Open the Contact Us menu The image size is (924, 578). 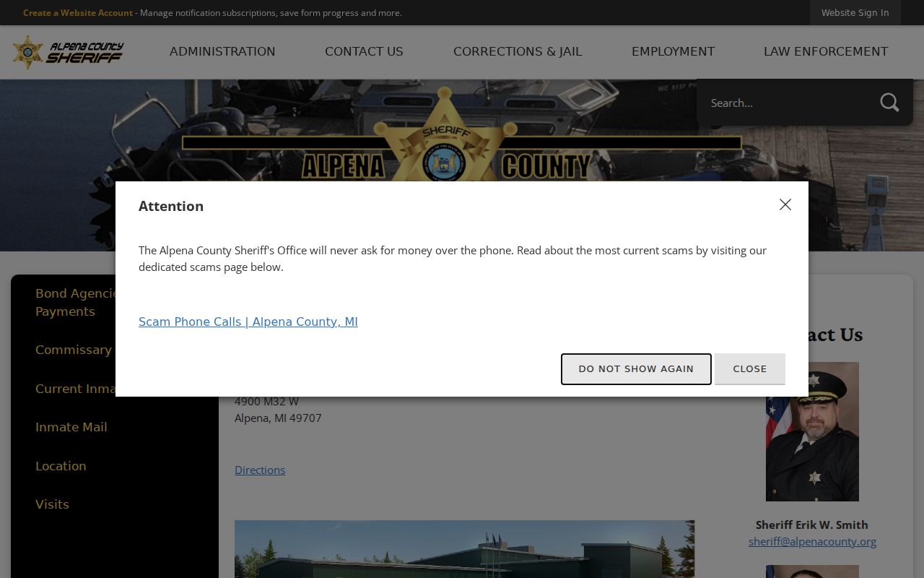click(364, 52)
